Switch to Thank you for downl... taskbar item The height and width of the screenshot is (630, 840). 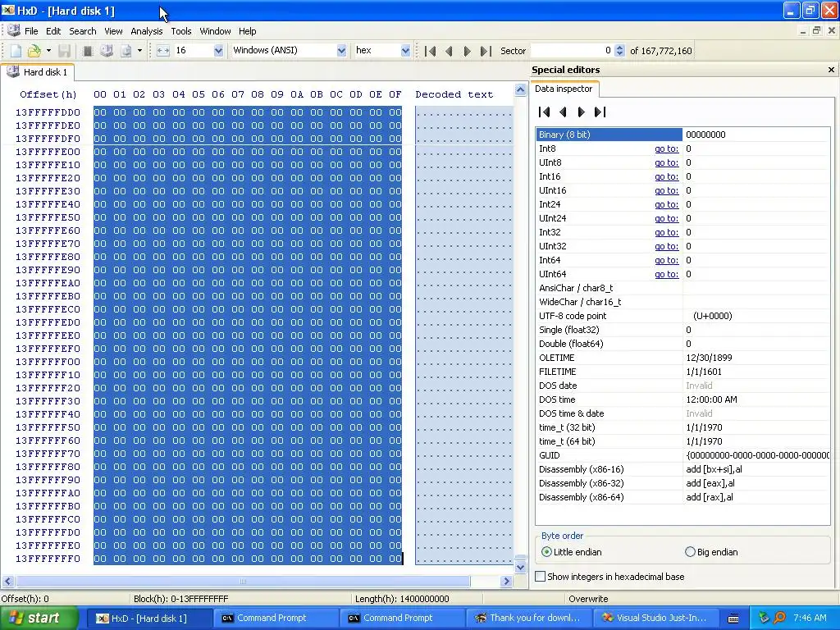point(527,619)
